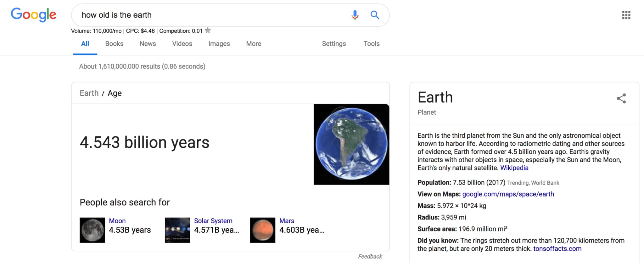Select the Images tab
The height and width of the screenshot is (263, 644).
click(x=219, y=44)
